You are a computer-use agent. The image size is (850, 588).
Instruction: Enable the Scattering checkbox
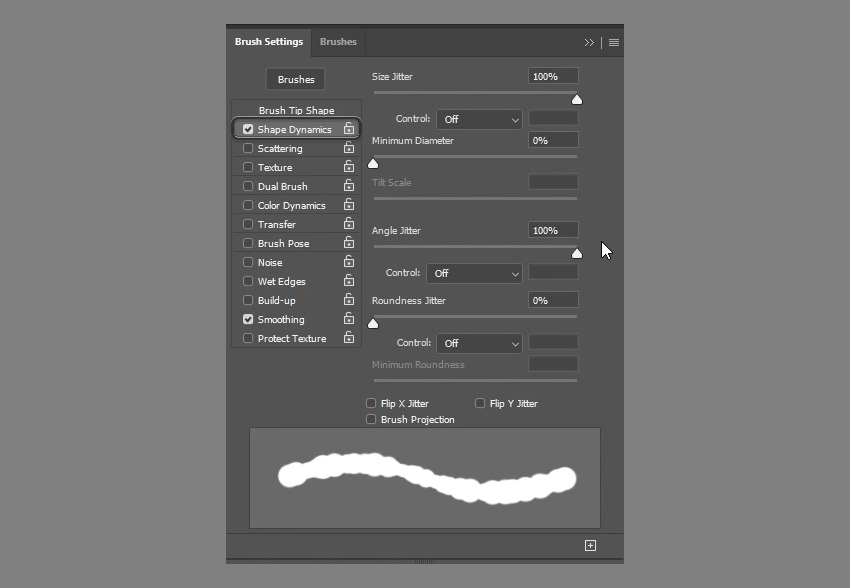coord(246,148)
